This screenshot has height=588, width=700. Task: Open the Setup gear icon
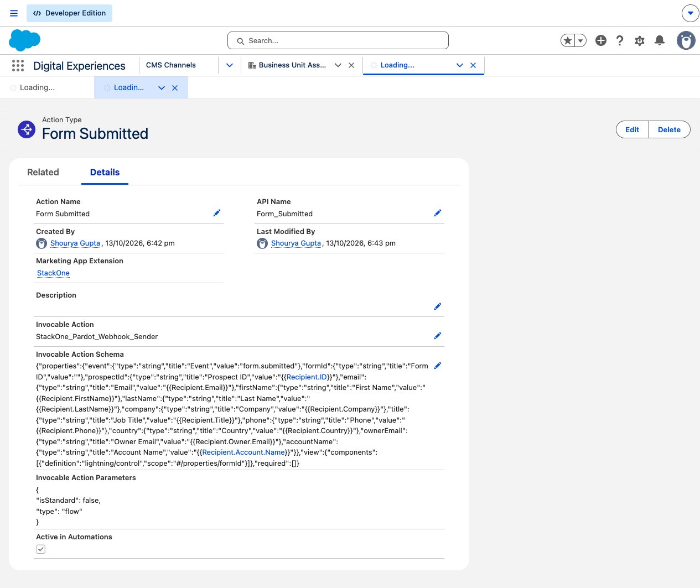640,40
